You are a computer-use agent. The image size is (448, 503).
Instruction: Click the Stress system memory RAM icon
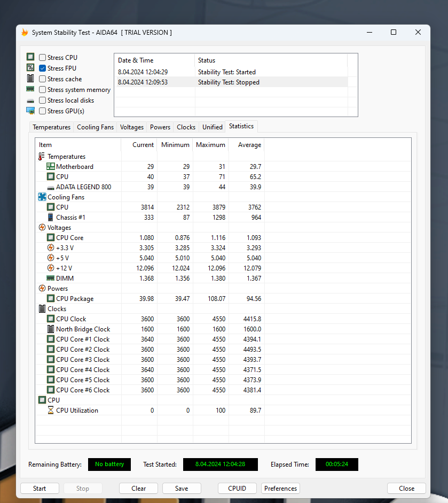pos(30,89)
